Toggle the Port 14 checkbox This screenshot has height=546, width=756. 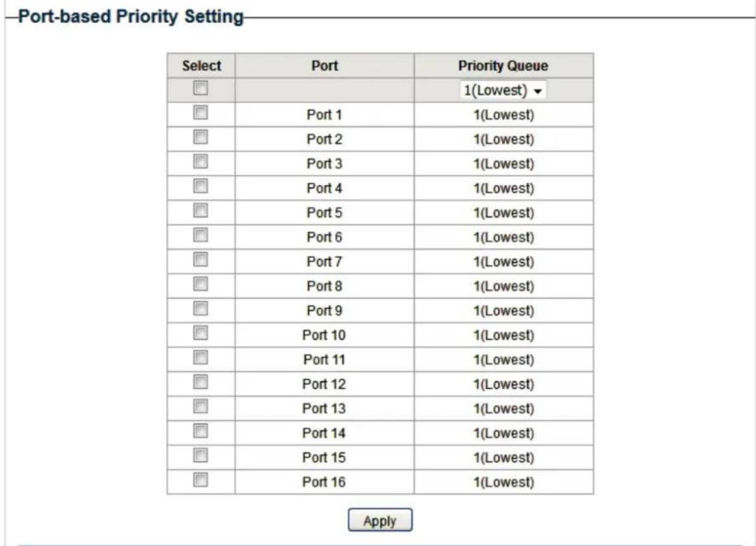pyautogui.click(x=201, y=431)
